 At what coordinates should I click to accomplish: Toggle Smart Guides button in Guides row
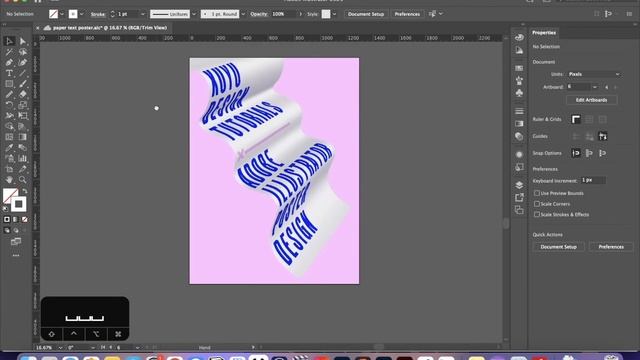[602, 136]
